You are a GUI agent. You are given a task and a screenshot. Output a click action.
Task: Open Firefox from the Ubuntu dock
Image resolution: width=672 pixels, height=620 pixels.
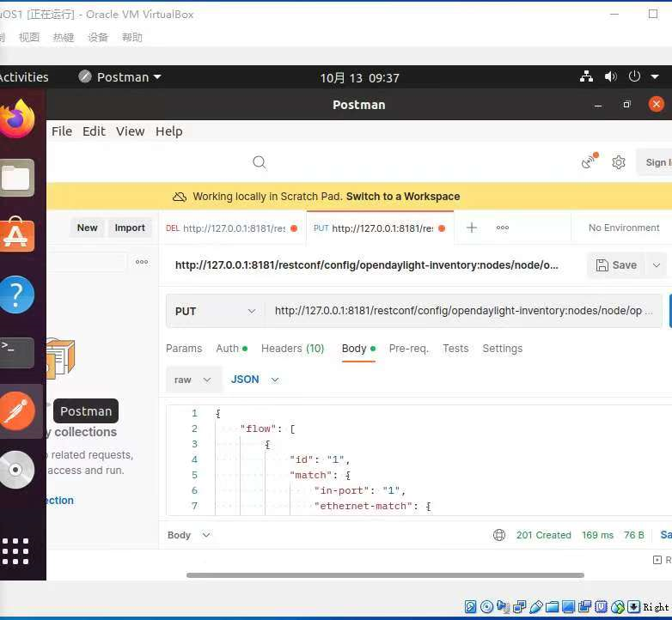coord(17,119)
